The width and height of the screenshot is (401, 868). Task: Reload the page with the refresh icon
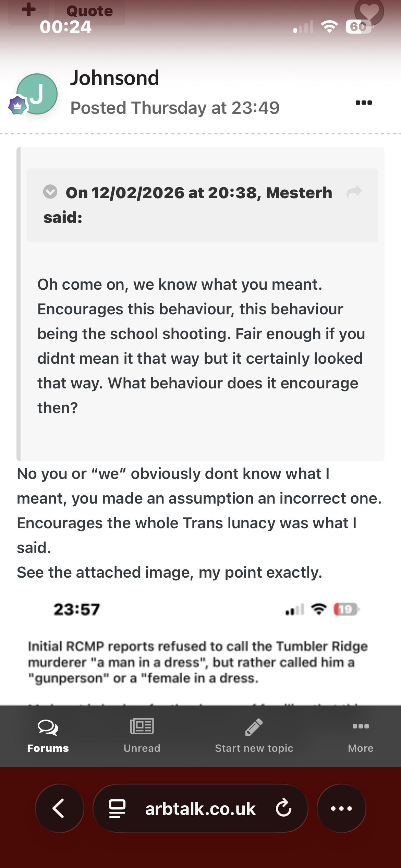click(x=283, y=808)
